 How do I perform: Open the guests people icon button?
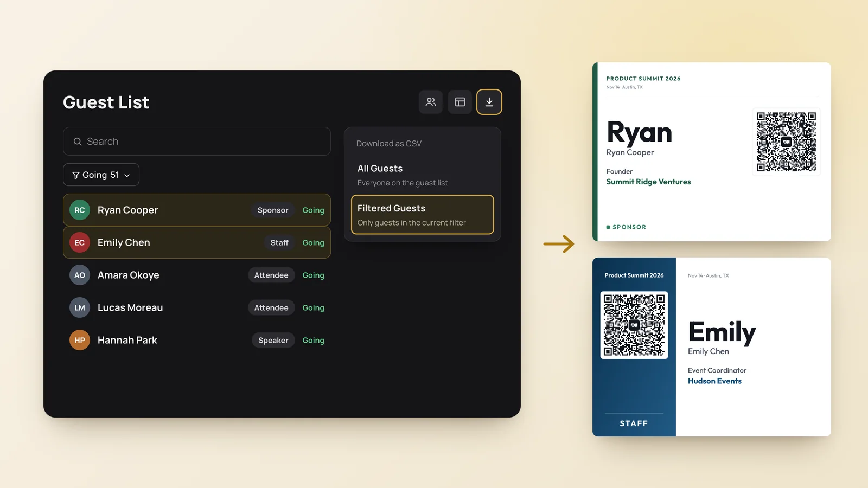[x=431, y=102]
